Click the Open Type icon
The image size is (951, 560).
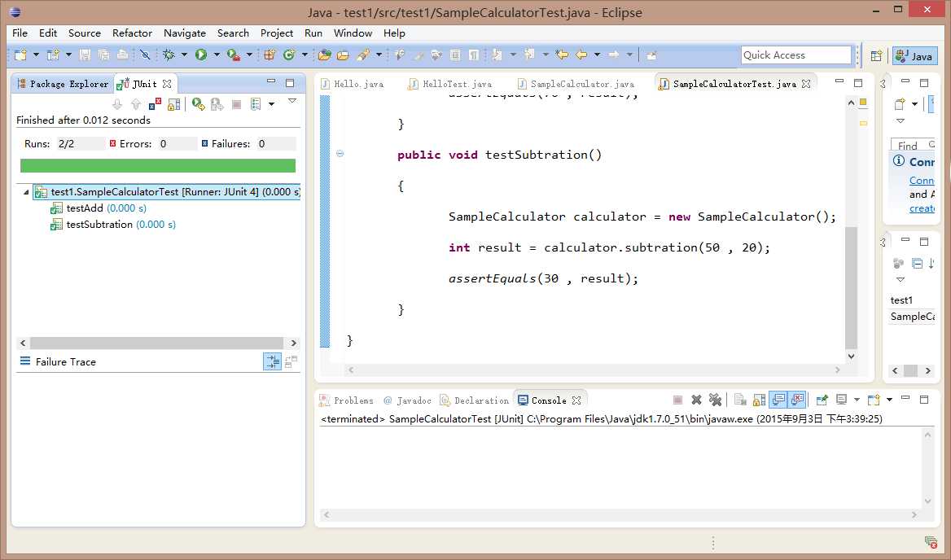(325, 55)
